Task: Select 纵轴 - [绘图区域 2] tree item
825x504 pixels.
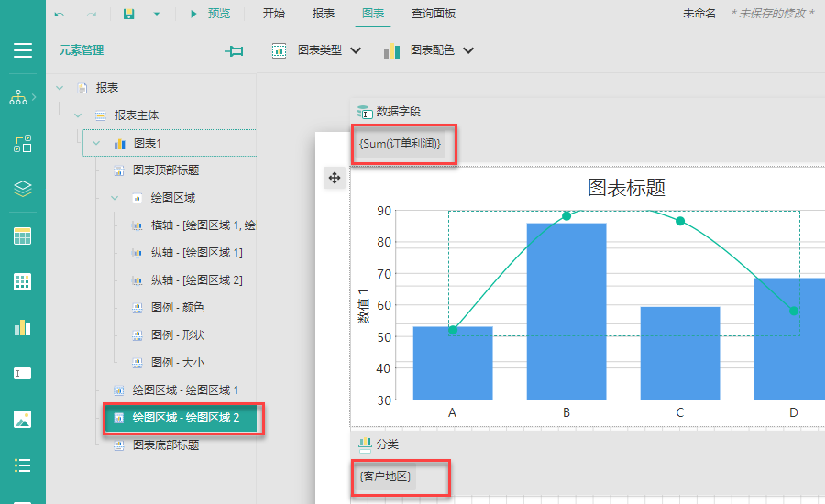Action: coord(197,279)
